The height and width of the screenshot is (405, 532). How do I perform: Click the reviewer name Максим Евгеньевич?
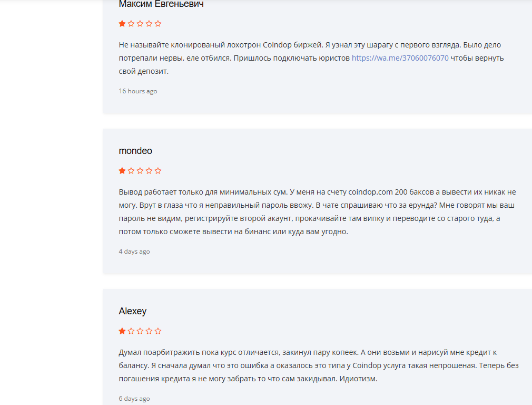click(x=161, y=4)
